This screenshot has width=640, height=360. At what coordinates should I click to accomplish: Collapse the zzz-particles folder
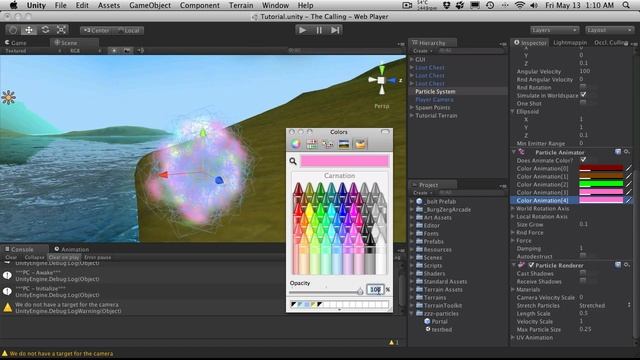coord(412,313)
